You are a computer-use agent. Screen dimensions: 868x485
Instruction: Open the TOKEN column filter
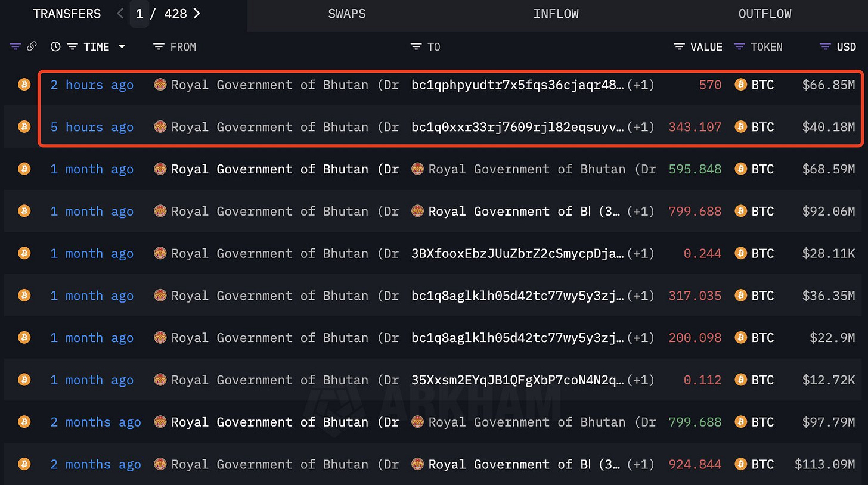(x=739, y=46)
